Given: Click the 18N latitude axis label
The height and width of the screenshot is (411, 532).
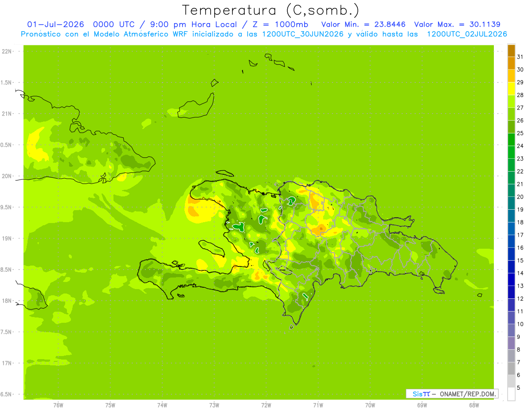Looking at the screenshot, I should pyautogui.click(x=7, y=301).
